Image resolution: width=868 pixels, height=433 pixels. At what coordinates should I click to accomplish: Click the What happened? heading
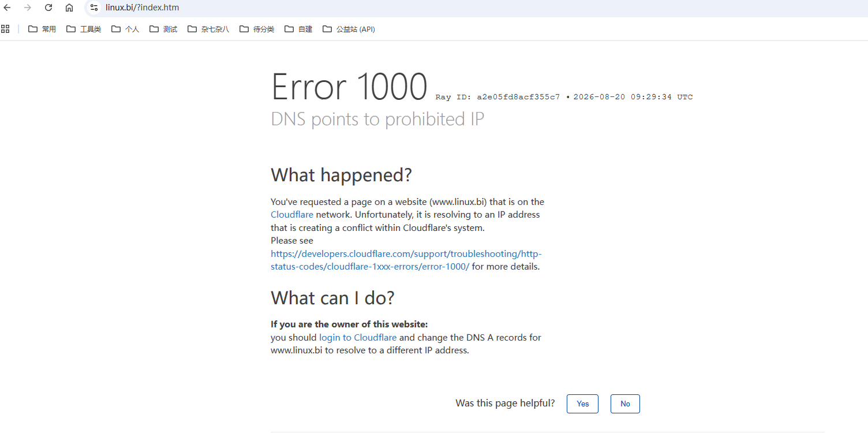click(x=341, y=174)
